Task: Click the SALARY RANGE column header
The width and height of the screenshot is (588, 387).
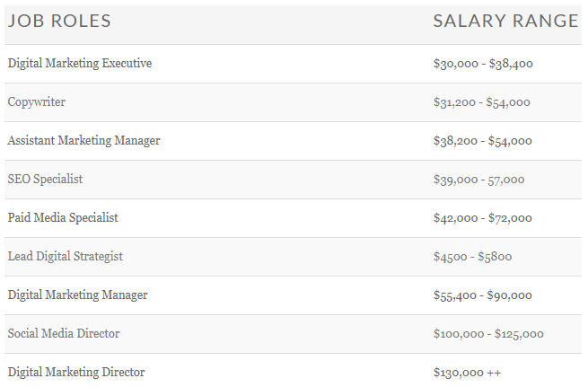Action: click(506, 21)
